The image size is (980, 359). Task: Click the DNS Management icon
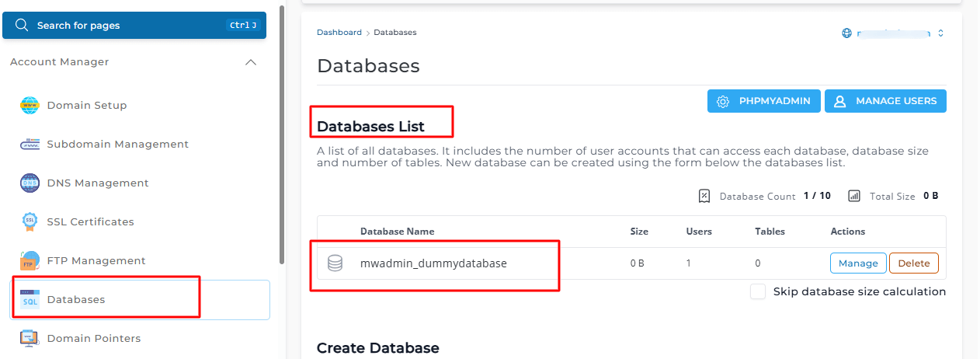[x=30, y=183]
